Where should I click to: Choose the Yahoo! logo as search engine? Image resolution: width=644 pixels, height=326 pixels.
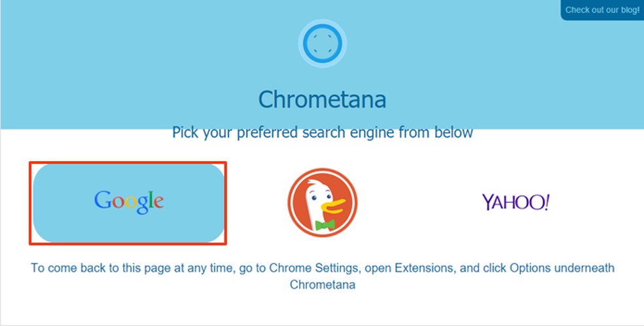[x=516, y=202]
